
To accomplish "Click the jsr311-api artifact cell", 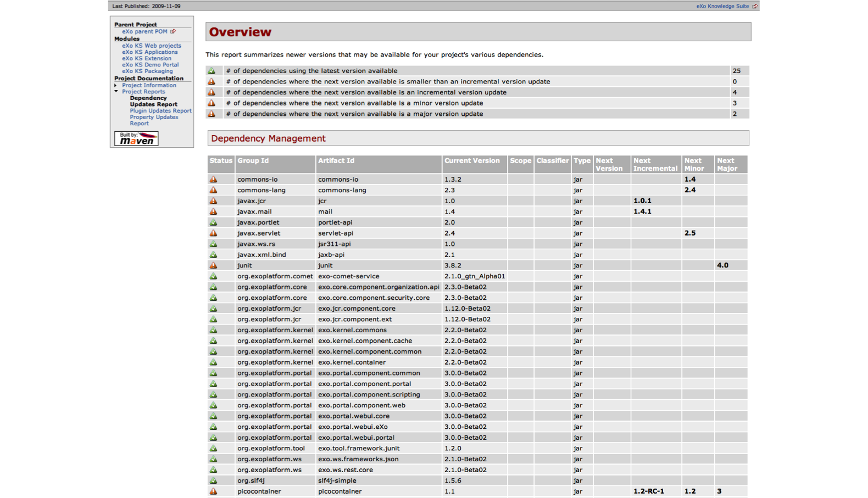I will coord(379,244).
